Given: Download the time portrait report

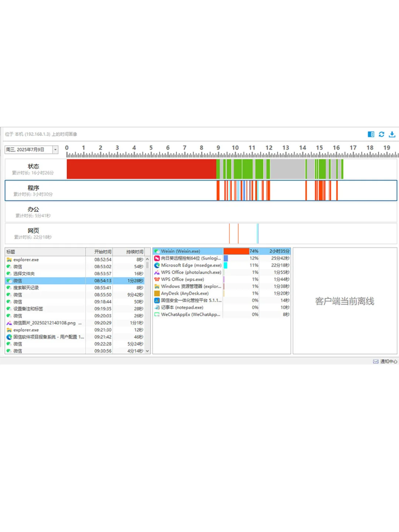Looking at the screenshot, I should (392, 134).
